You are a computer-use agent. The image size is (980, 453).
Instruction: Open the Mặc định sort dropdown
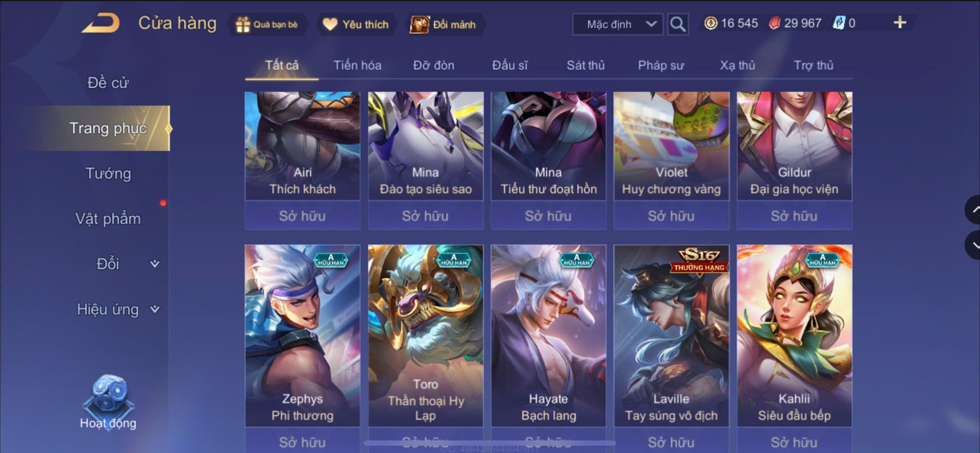pos(618,25)
